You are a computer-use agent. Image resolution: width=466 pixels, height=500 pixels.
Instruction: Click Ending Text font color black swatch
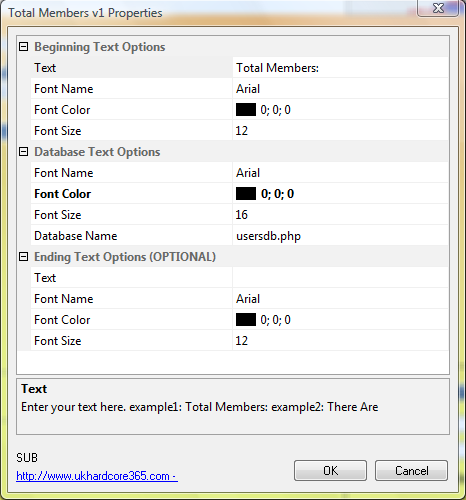point(246,320)
